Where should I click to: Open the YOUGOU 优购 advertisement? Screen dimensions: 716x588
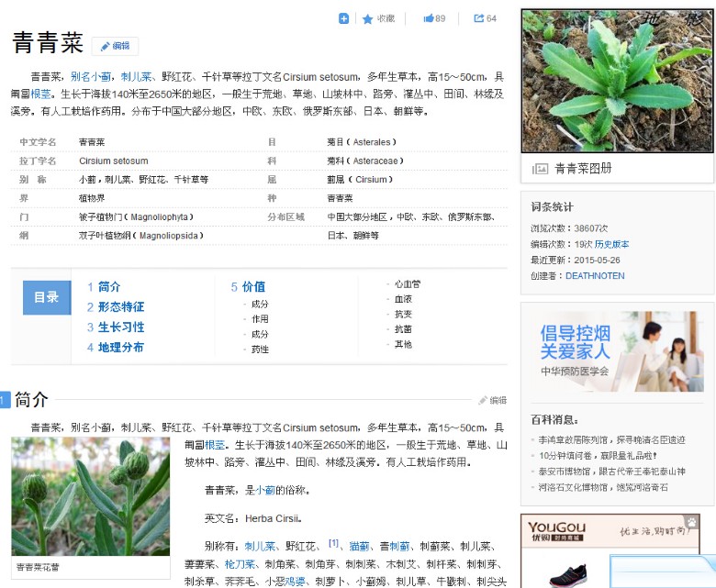[x=610, y=551]
